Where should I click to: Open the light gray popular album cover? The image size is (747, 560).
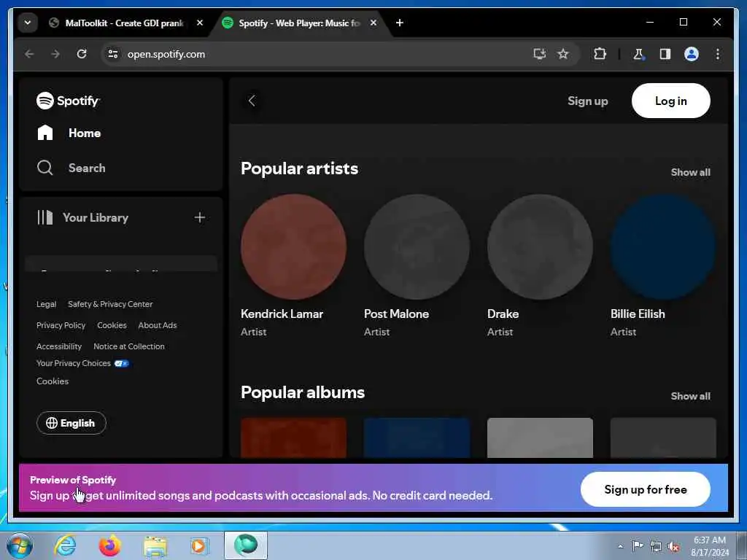coord(541,437)
